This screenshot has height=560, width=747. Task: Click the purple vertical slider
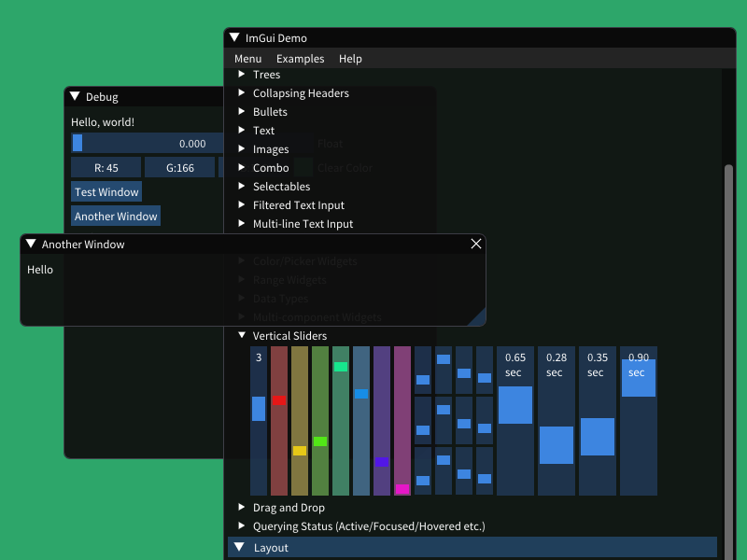click(382, 421)
